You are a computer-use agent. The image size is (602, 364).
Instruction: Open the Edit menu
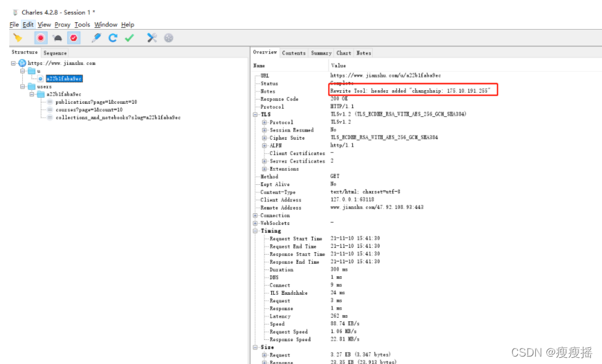point(28,25)
